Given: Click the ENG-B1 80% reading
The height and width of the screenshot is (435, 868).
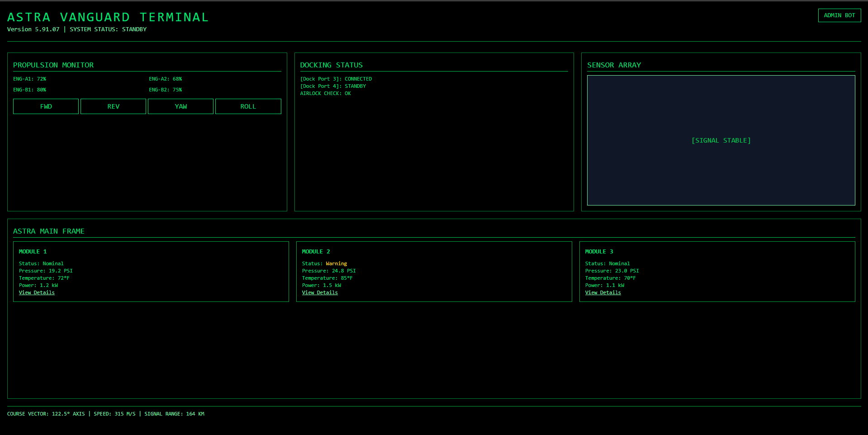Looking at the screenshot, I should 30,90.
